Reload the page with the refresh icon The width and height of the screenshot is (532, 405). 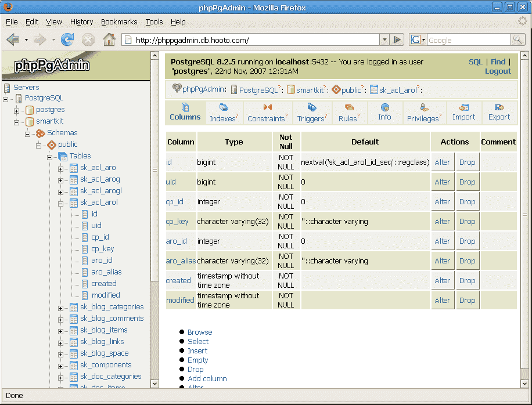(67, 39)
